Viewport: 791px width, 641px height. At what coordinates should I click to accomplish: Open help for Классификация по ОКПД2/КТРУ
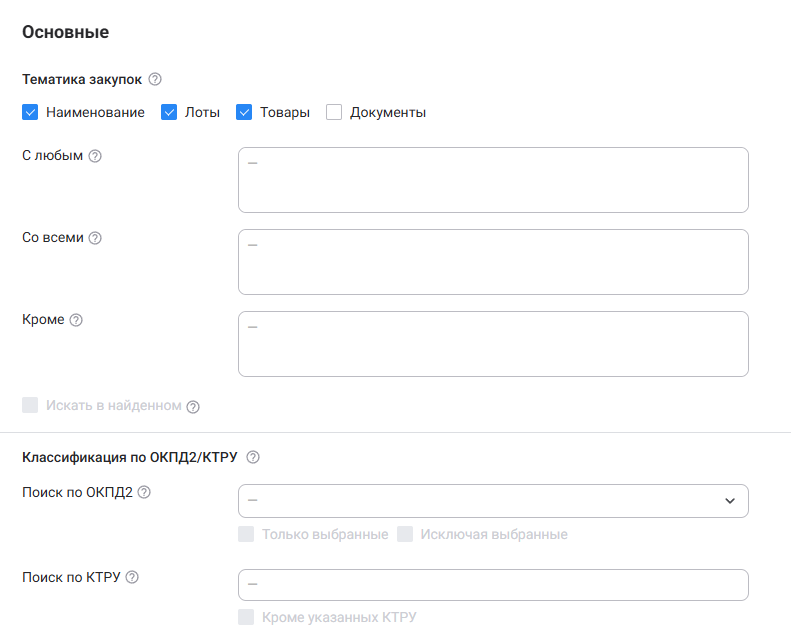coord(253,458)
